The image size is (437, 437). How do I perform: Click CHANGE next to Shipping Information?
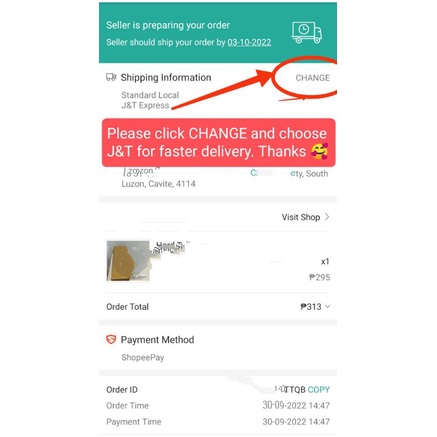point(312,78)
